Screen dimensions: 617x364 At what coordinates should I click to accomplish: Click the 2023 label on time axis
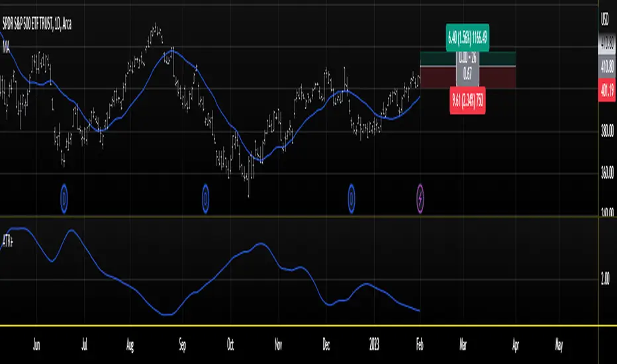click(x=373, y=344)
